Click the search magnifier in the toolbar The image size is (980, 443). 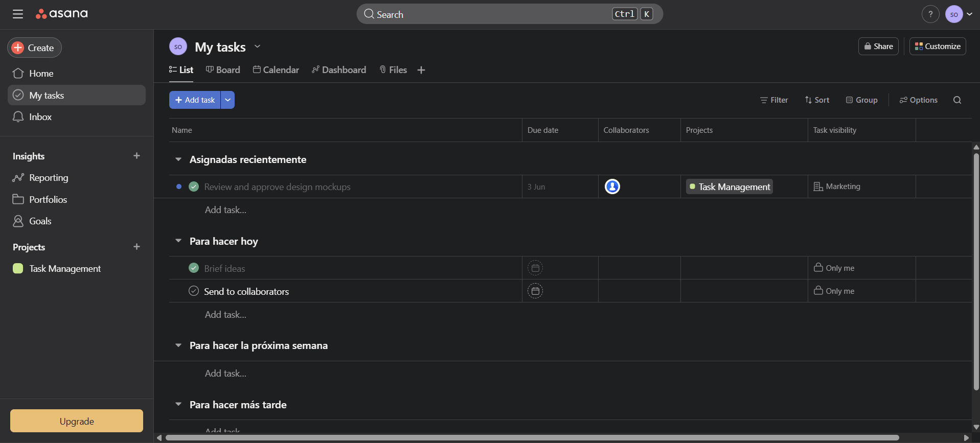[x=957, y=100]
